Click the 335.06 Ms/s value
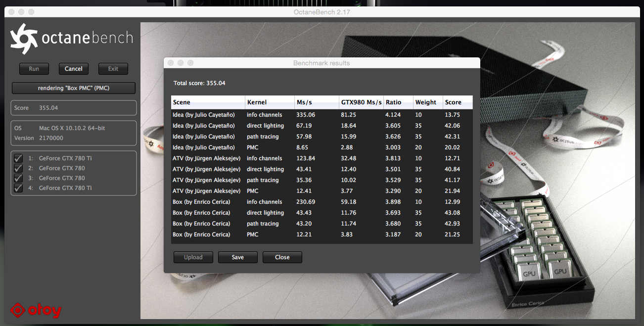 click(306, 115)
